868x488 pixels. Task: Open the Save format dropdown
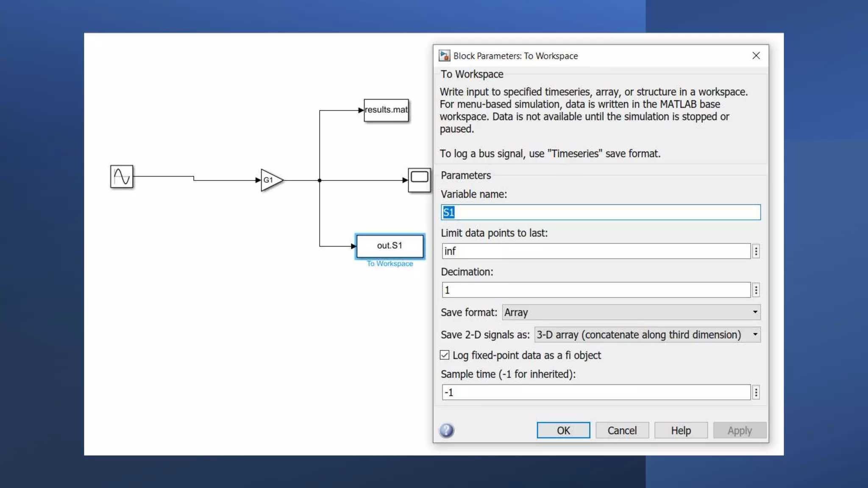click(631, 312)
